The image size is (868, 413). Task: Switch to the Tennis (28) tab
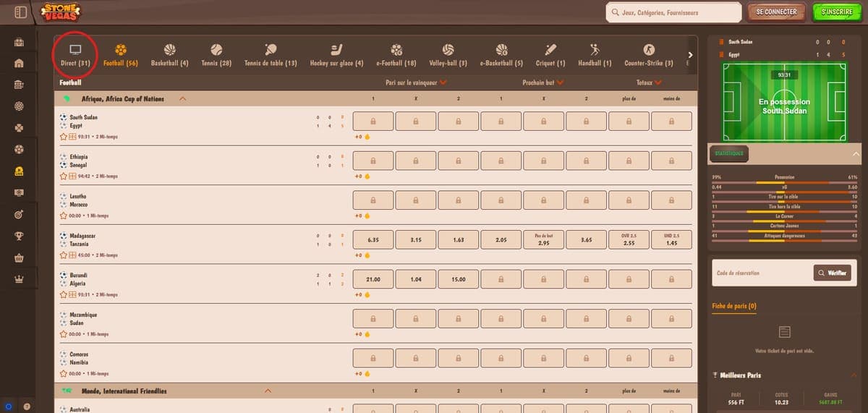pyautogui.click(x=216, y=55)
